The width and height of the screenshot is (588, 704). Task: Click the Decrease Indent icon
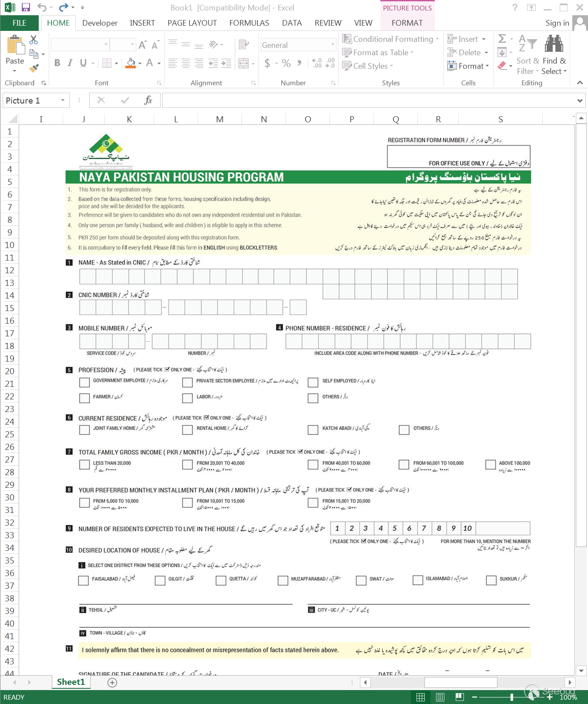[213, 64]
